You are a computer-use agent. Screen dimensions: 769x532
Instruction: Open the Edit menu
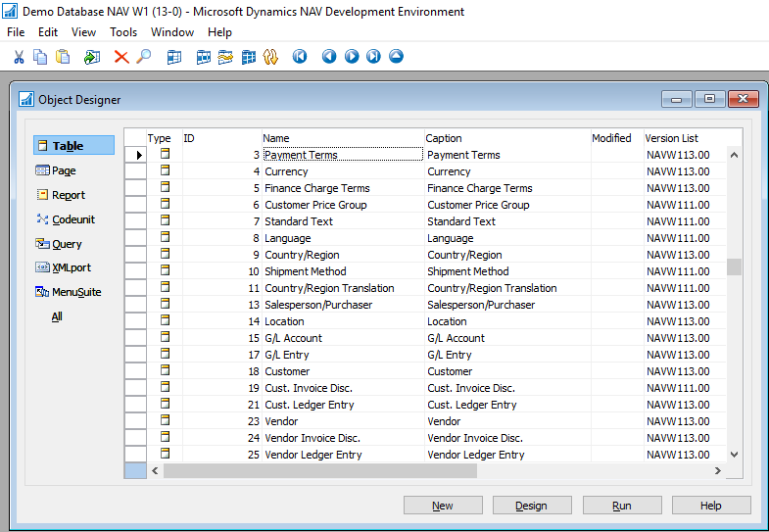coord(48,32)
